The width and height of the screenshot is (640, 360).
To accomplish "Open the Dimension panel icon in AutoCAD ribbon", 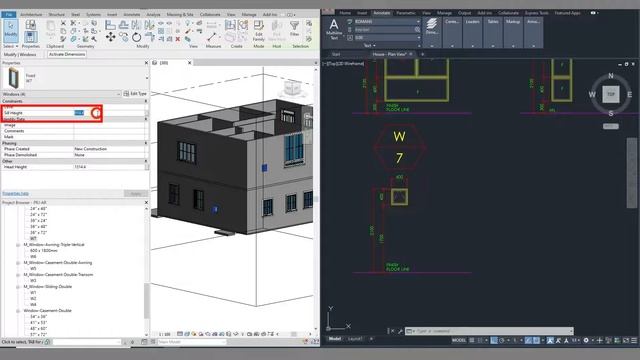I will coord(431,27).
